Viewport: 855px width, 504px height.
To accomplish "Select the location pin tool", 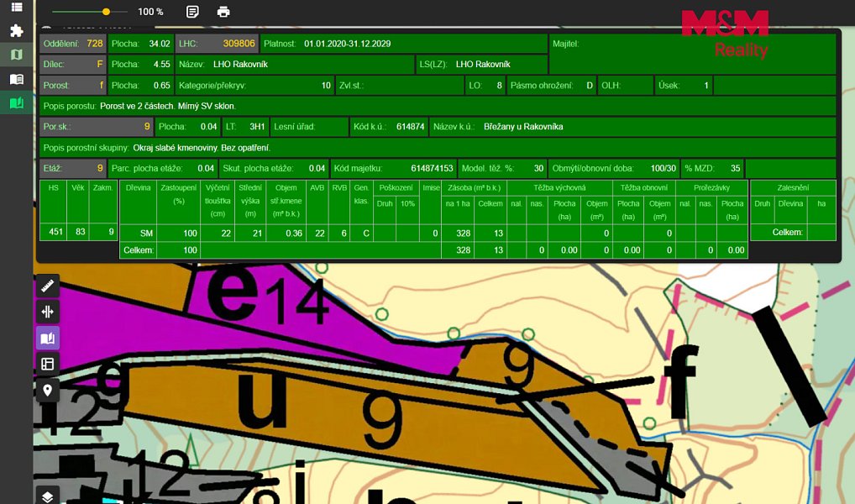I will (x=47, y=390).
